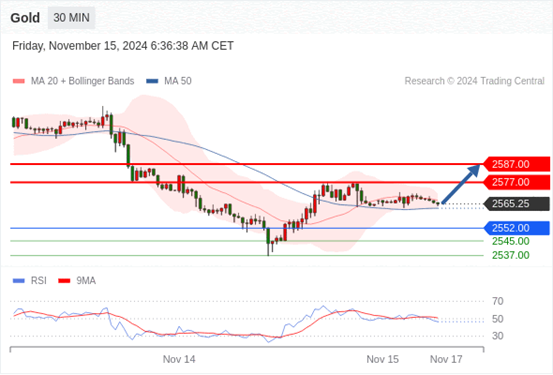Screen dimensions: 553x375
Task: Select the 2552.00 blue pivot label
Action: [517, 228]
